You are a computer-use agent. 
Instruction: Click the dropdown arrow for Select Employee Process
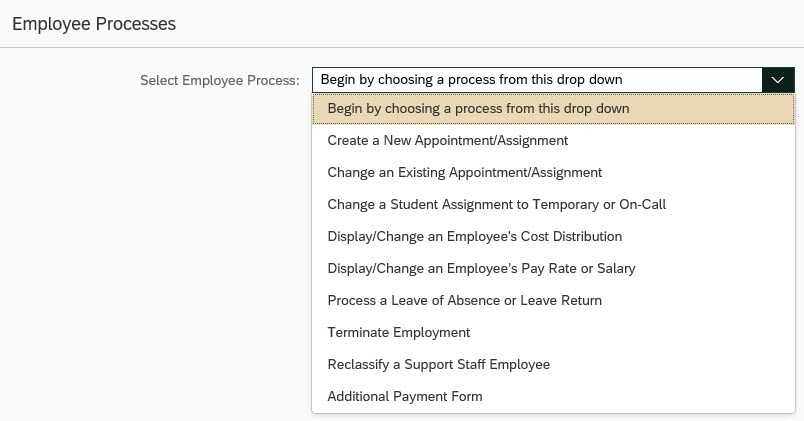[x=778, y=80]
